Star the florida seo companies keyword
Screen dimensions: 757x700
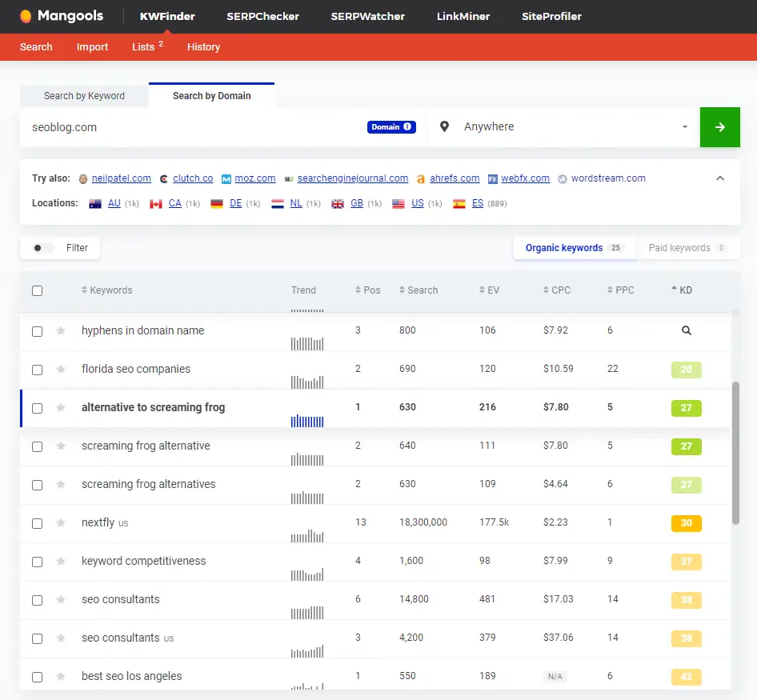(60, 370)
